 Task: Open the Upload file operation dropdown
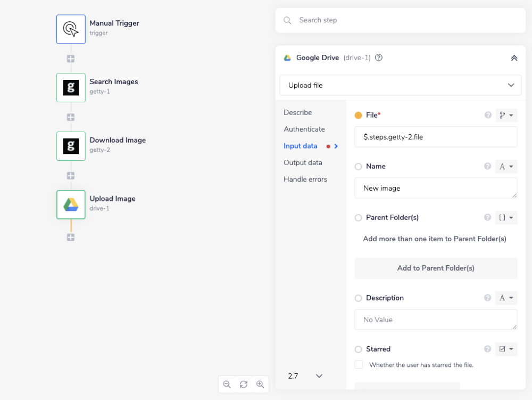(x=400, y=85)
